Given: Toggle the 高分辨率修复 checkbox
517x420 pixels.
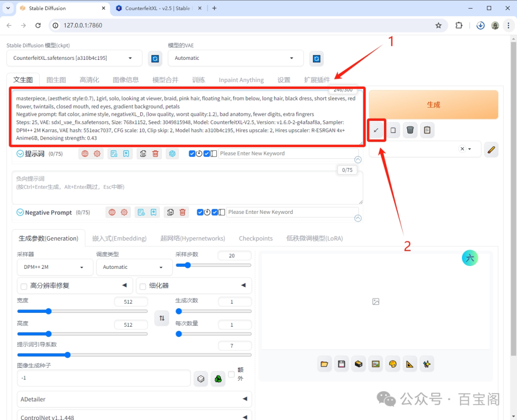Looking at the screenshot, I should [x=24, y=286].
